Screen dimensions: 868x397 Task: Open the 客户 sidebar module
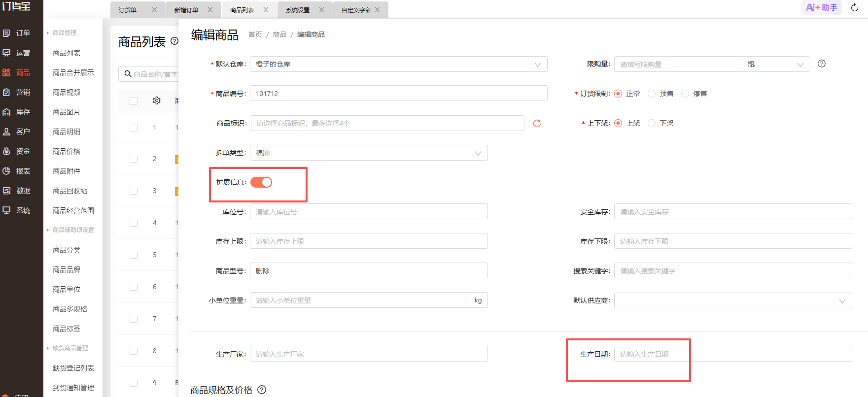[17, 132]
